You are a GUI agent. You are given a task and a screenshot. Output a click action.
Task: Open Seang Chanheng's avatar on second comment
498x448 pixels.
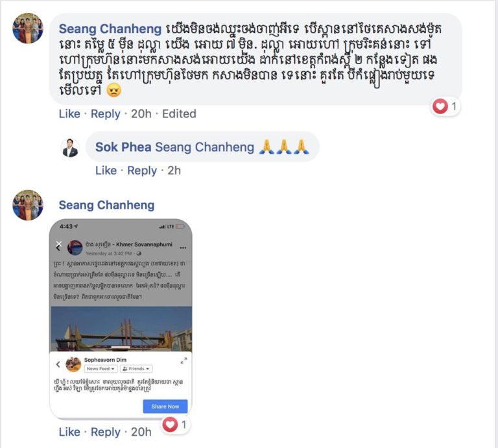(28, 205)
